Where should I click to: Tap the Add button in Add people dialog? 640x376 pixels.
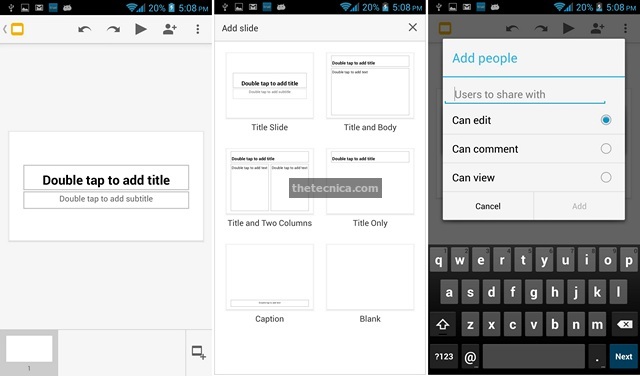click(579, 206)
